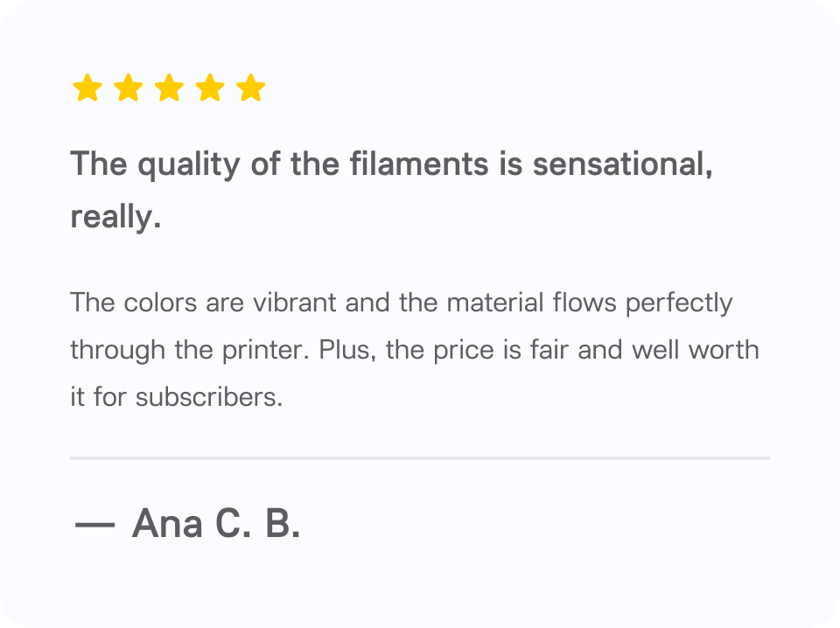Click the word 'vibrant' in the review body
Image resolution: width=840 pixels, height=628 pixels.
[295, 303]
